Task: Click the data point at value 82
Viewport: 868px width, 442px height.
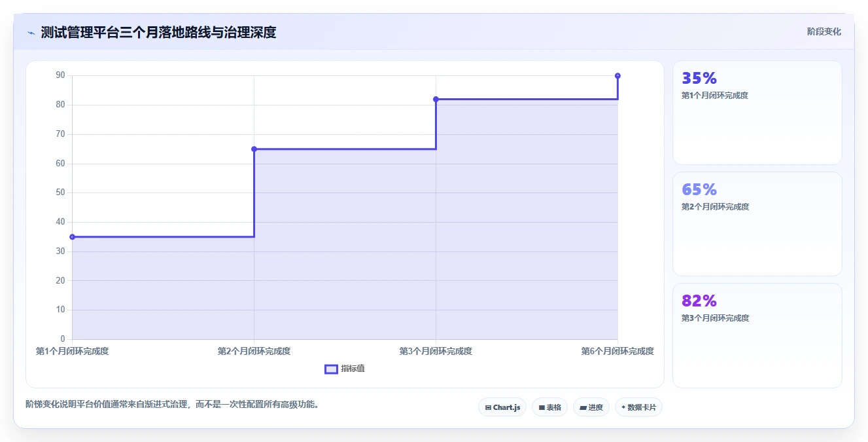Action: [436, 100]
